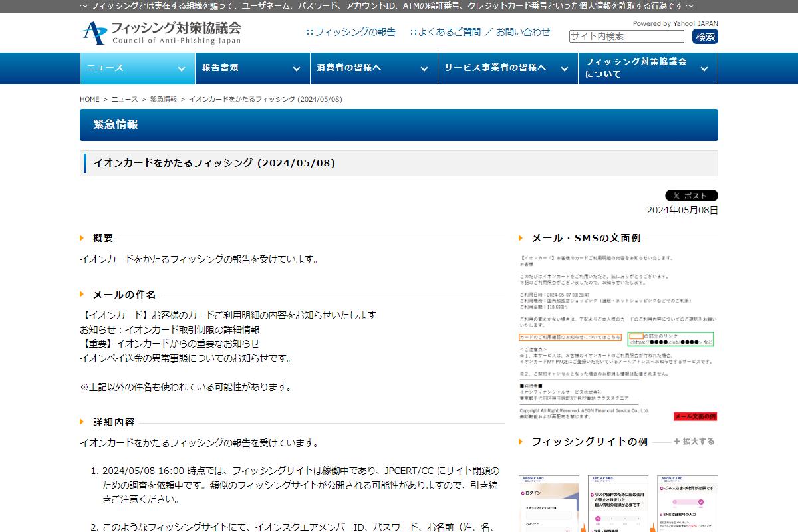
Task: Click subject line お知らせ：イオンカード取引制限の詳細情報
Action: click(x=170, y=329)
